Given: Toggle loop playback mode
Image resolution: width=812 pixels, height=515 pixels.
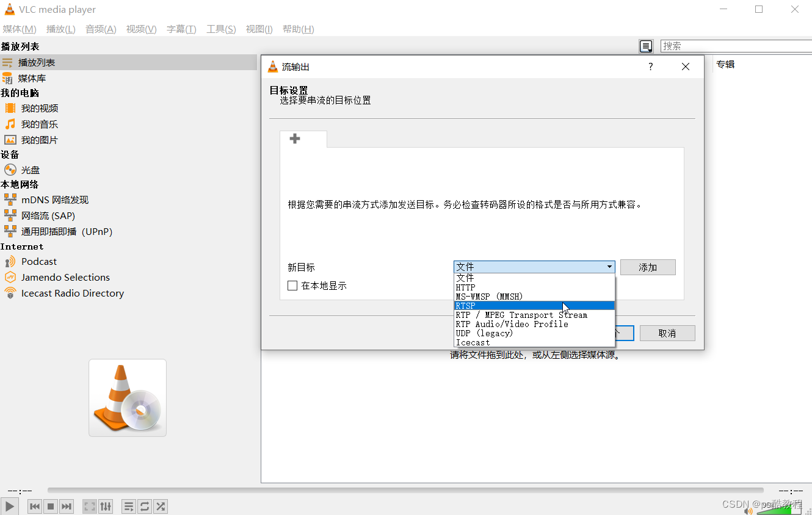Looking at the screenshot, I should [x=145, y=506].
